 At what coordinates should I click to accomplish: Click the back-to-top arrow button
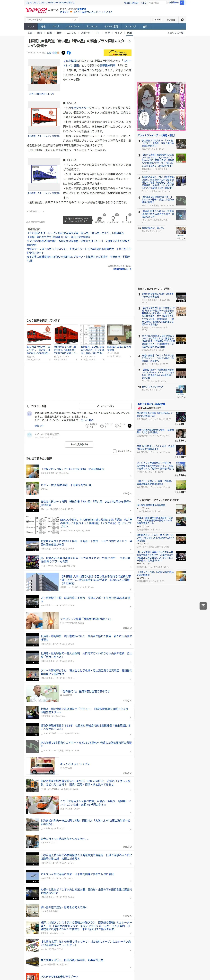pyautogui.click(x=203, y=606)
